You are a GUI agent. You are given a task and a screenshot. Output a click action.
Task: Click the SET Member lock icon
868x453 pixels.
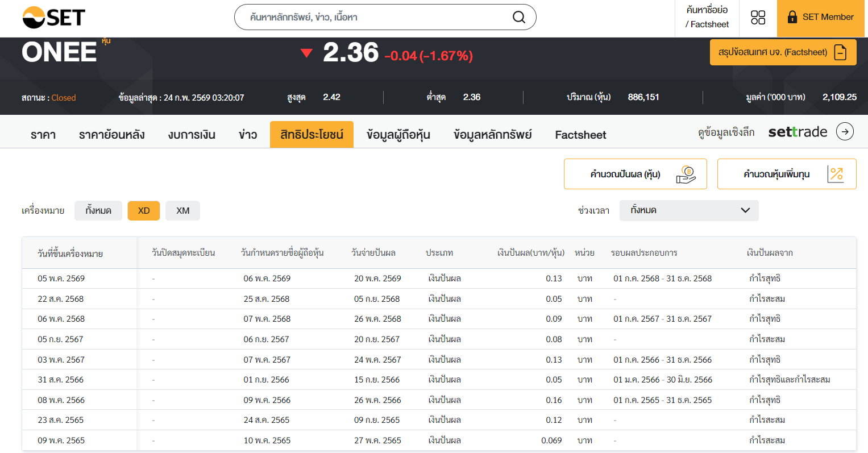point(792,17)
